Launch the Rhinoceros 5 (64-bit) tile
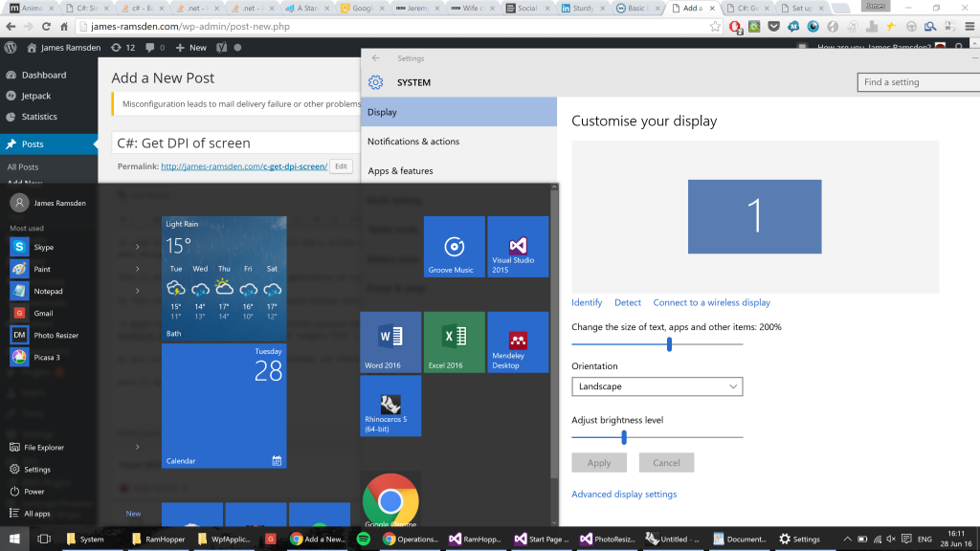This screenshot has width=980, height=551. [x=390, y=406]
